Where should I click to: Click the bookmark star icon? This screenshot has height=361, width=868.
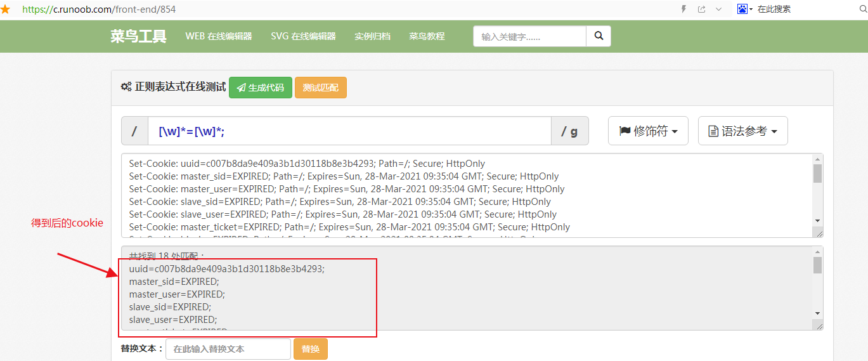pos(5,10)
